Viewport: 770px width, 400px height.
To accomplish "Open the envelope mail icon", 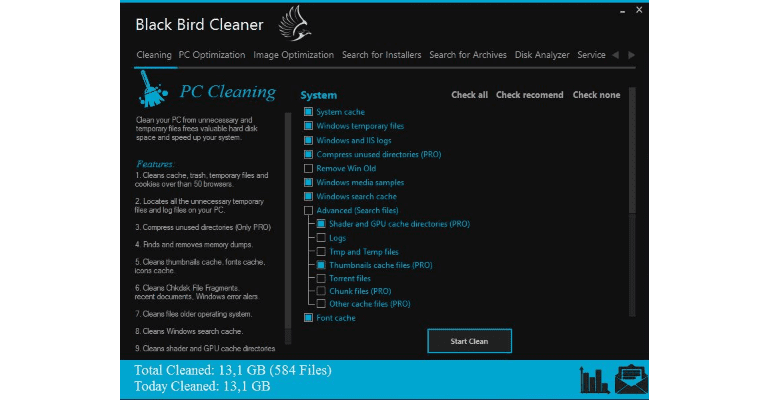I will [x=631, y=379].
